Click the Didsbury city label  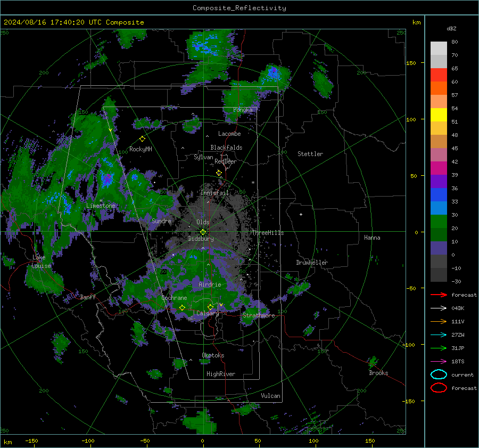click(201, 239)
